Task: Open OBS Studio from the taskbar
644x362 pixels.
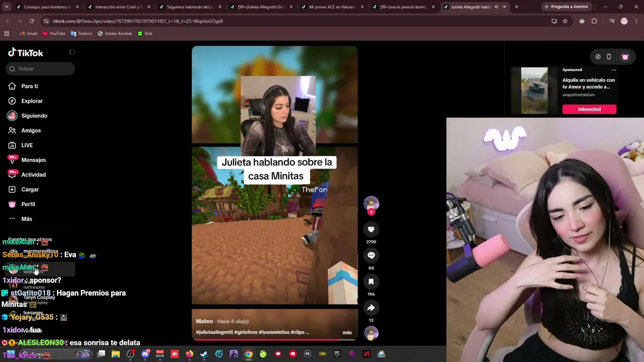Action: pyautogui.click(x=130, y=354)
